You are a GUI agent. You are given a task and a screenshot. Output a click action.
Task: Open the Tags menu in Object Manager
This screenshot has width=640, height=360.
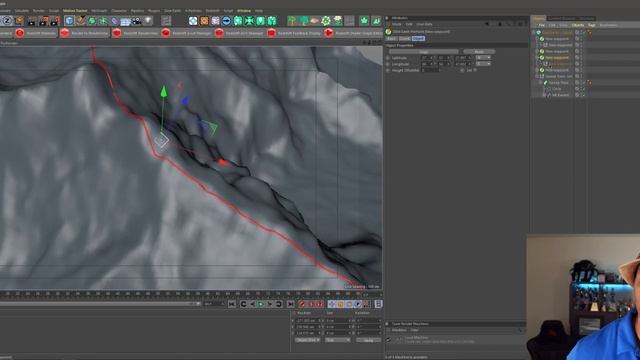coord(591,25)
